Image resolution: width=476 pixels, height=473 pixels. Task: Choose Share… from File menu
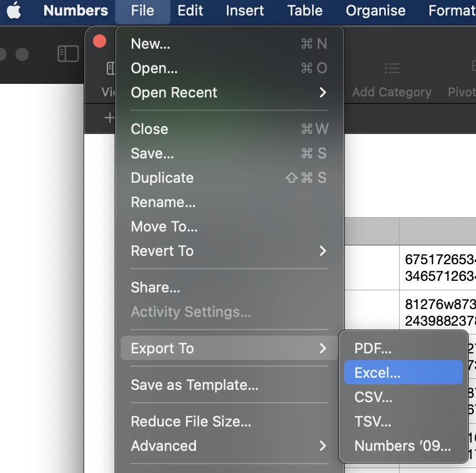(230, 287)
